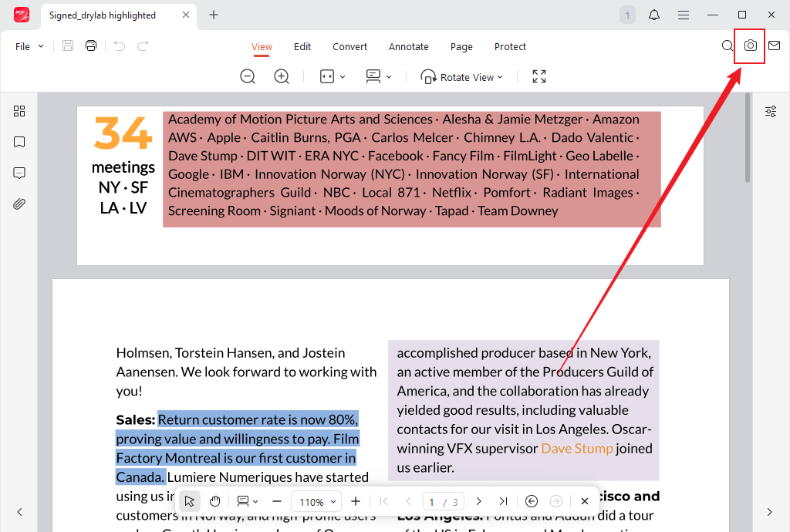Viewport: 790px width, 532px height.
Task: Open the notifications bell
Action: (x=653, y=15)
